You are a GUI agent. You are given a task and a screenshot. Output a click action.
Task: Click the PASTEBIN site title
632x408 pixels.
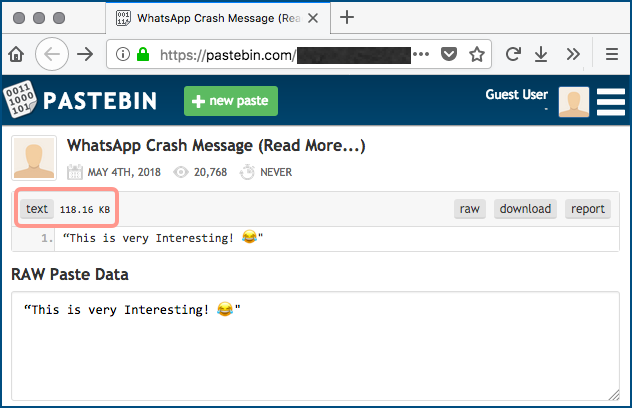pyautogui.click(x=100, y=101)
